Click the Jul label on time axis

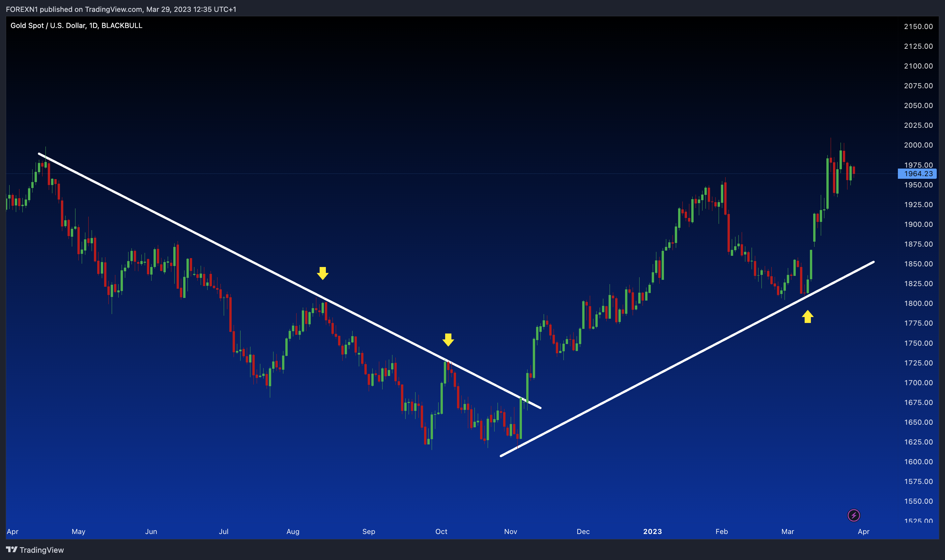[224, 531]
